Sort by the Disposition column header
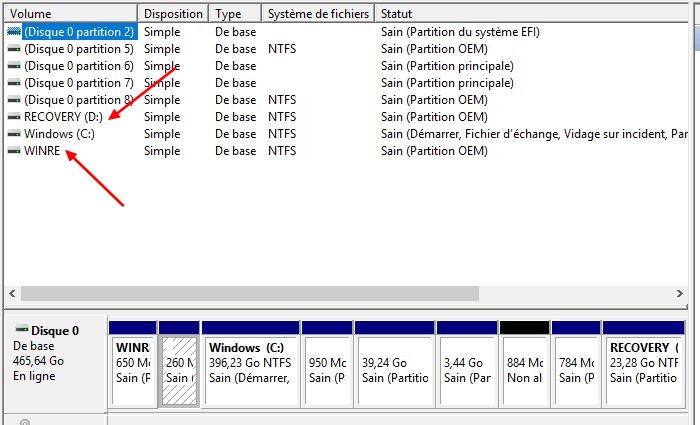 click(173, 14)
